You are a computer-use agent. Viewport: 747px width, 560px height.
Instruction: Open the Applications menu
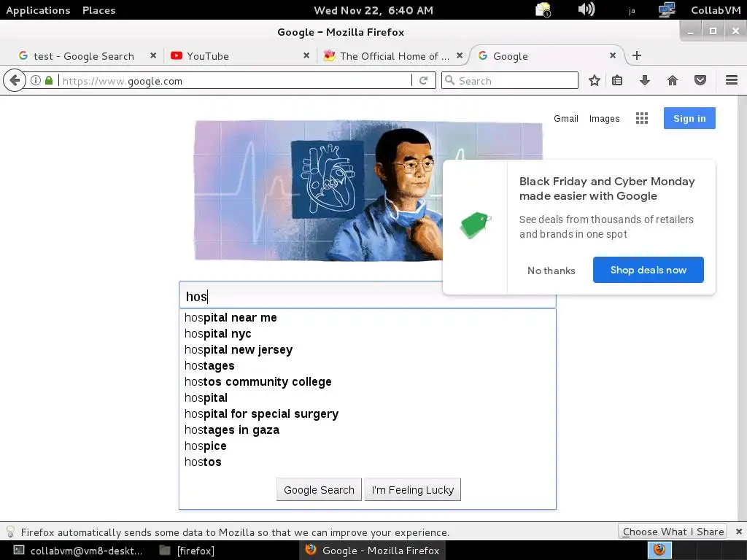38,10
